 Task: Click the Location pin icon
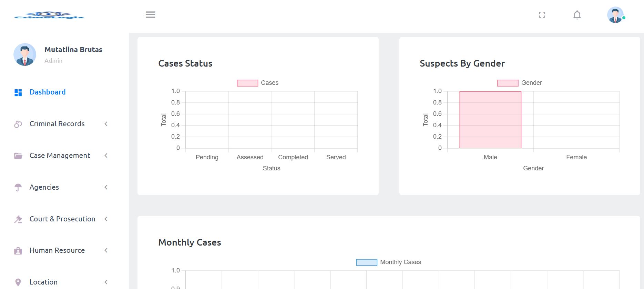tap(18, 282)
